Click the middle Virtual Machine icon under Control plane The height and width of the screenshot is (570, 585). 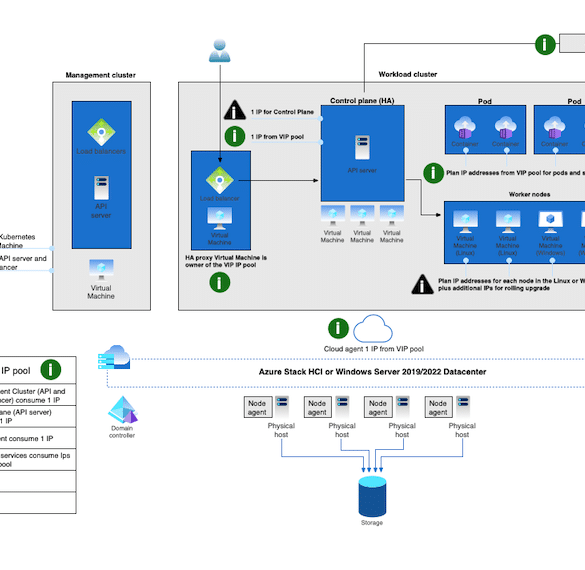tap(362, 216)
